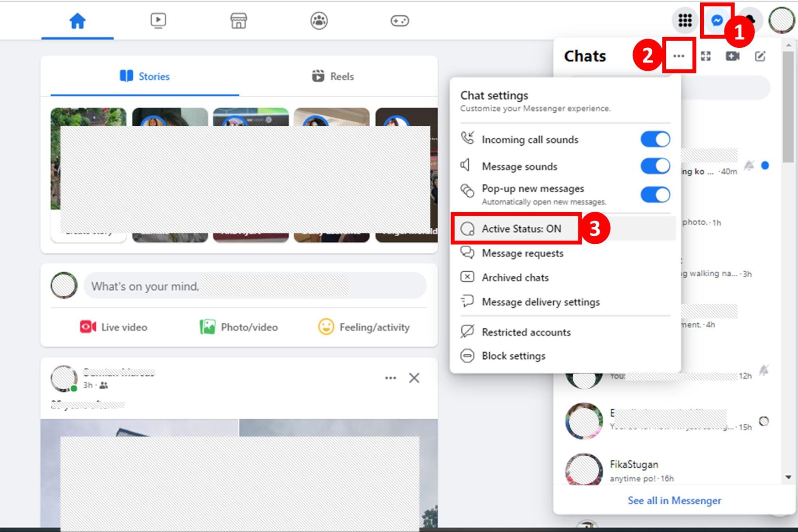Click the scroll down arrow in Chats
798x532 pixels.
click(788, 477)
